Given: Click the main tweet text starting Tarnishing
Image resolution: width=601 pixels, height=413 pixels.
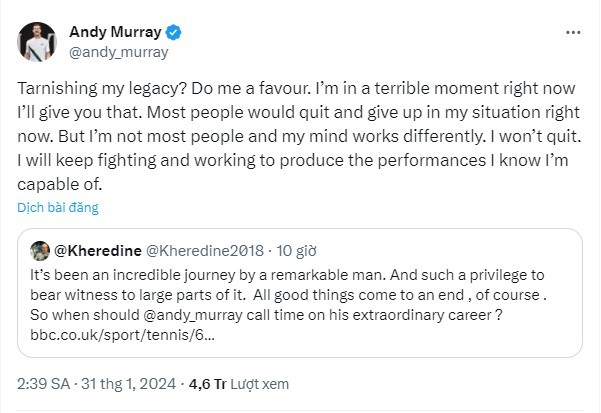Looking at the screenshot, I should (299, 136).
